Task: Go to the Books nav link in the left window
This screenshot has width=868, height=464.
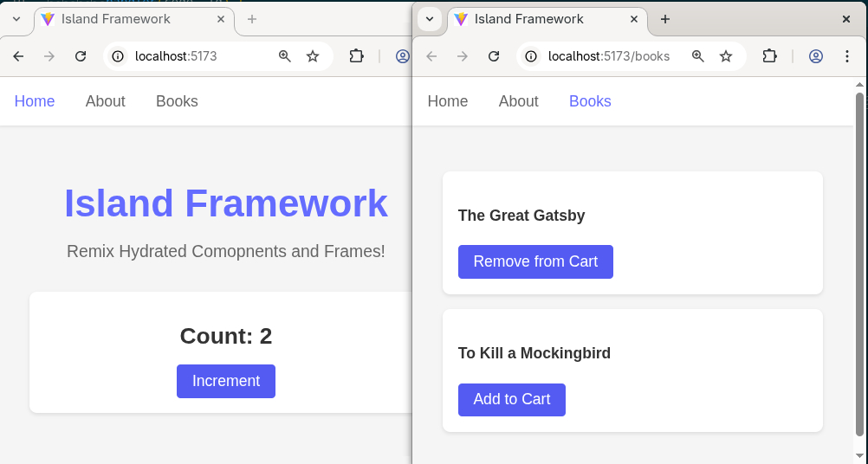Action: coord(177,101)
